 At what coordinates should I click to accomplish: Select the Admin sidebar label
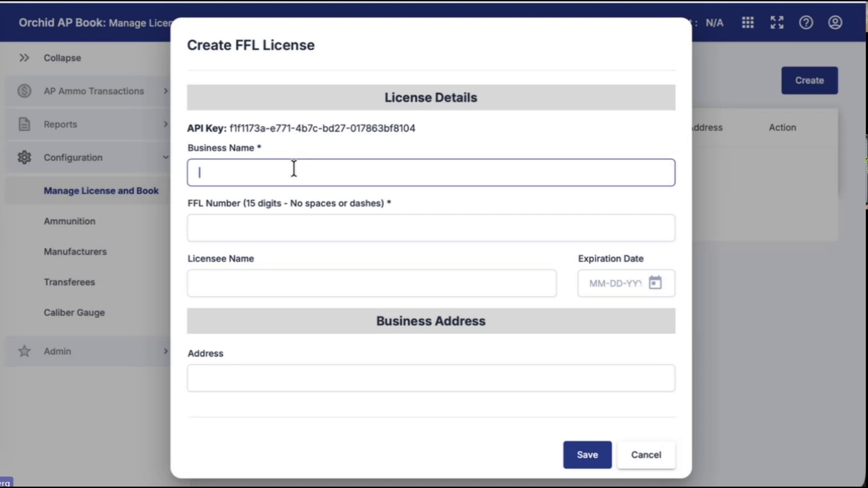click(57, 351)
